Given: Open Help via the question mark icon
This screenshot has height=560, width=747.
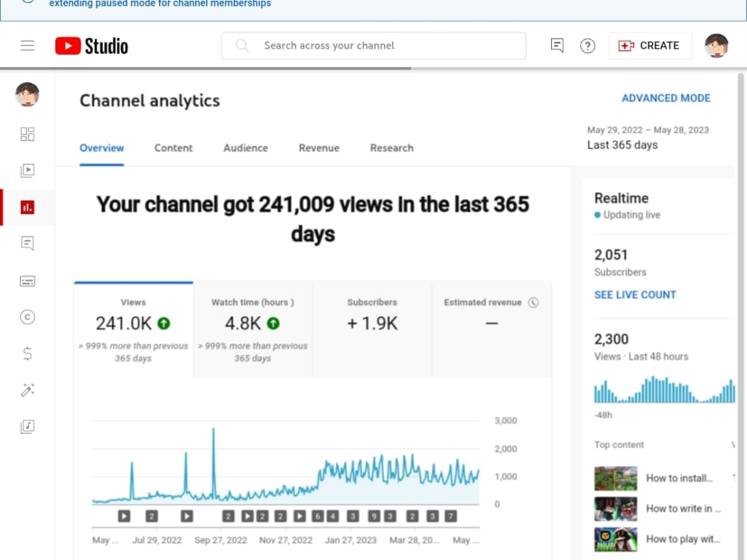Looking at the screenshot, I should (588, 46).
